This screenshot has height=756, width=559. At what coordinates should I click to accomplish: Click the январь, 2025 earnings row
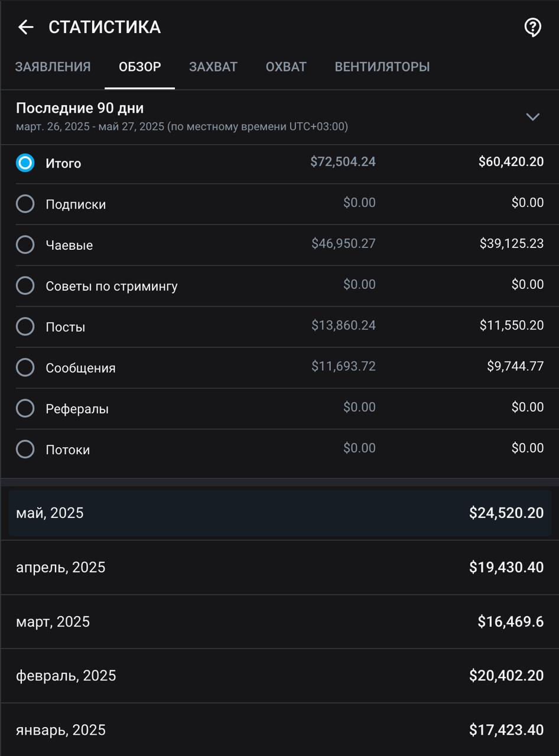click(279, 730)
